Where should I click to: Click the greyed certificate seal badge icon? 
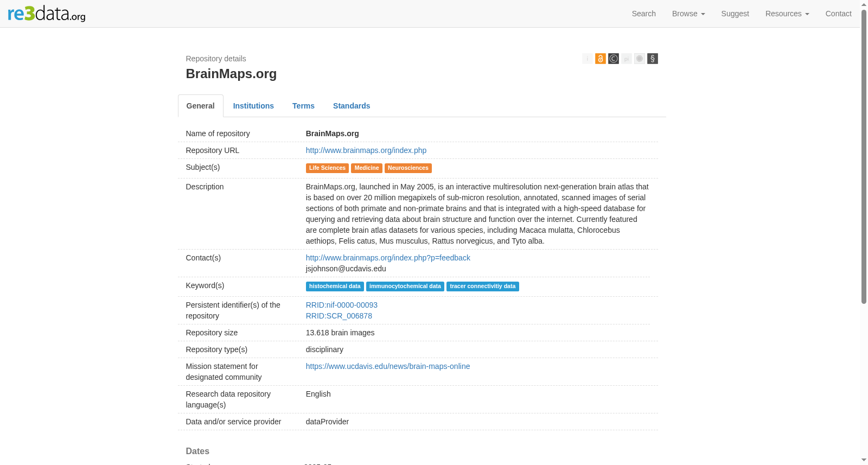coord(640,59)
